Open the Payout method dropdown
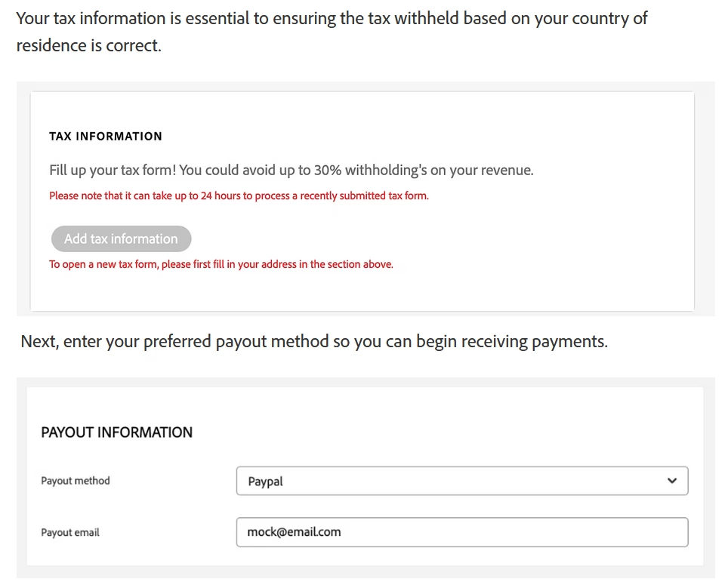This screenshot has width=728, height=588. point(462,481)
